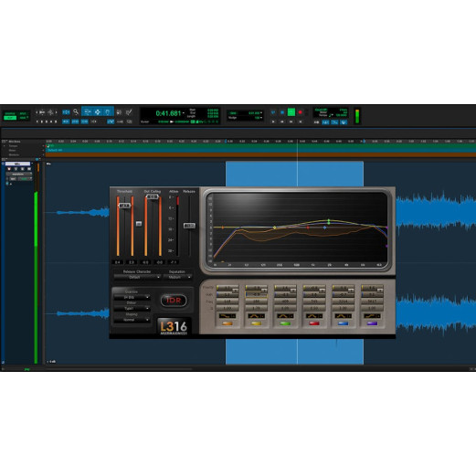
Task: Recall zoom preset 1
Action: tap(37, 122)
